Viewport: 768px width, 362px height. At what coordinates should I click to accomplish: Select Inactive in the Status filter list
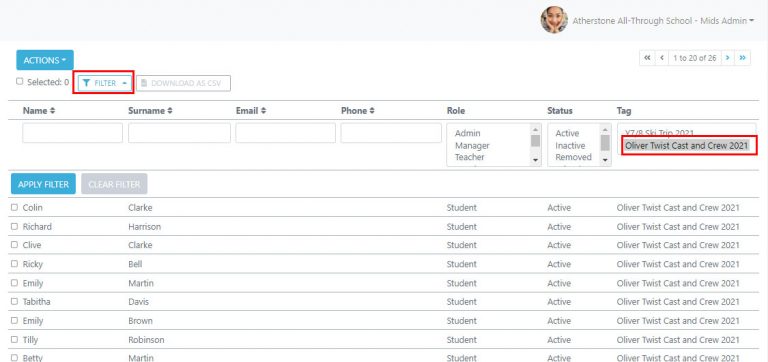point(570,145)
